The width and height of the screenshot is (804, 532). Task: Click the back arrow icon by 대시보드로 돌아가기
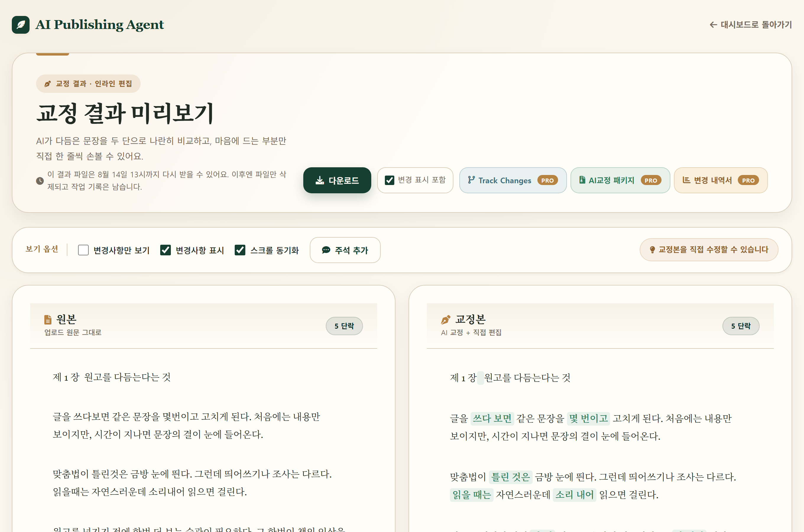click(713, 25)
